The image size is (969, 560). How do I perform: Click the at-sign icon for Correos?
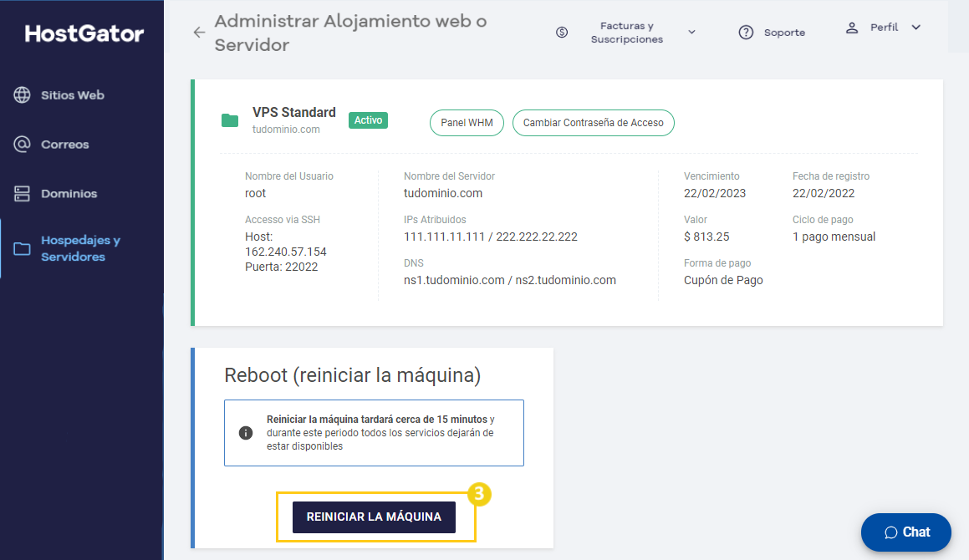tap(23, 144)
